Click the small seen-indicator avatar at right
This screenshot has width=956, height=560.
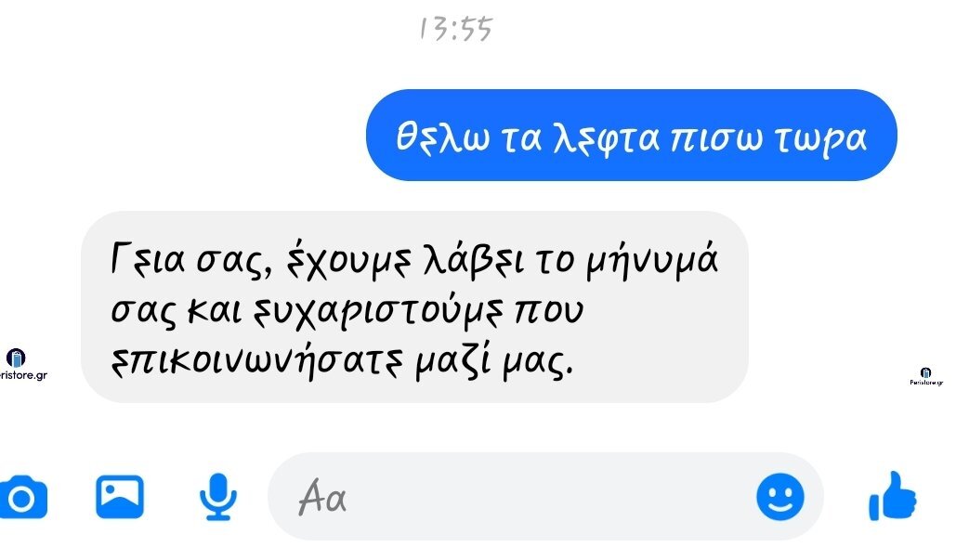[x=925, y=373]
